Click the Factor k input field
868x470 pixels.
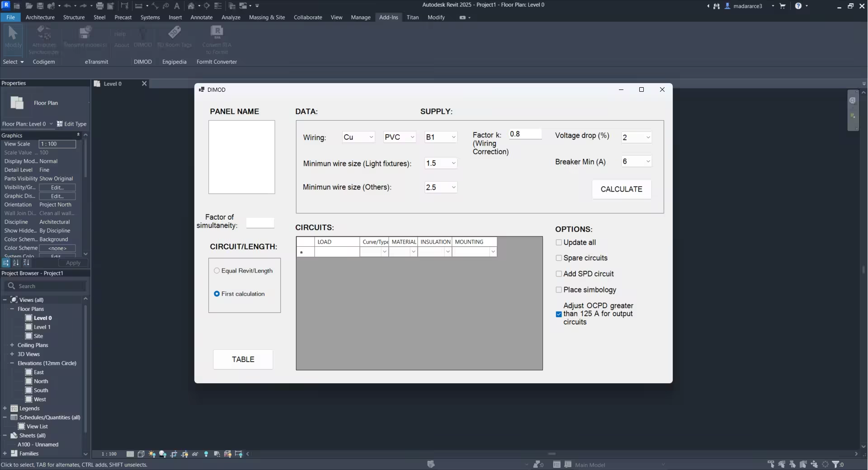[x=525, y=134]
